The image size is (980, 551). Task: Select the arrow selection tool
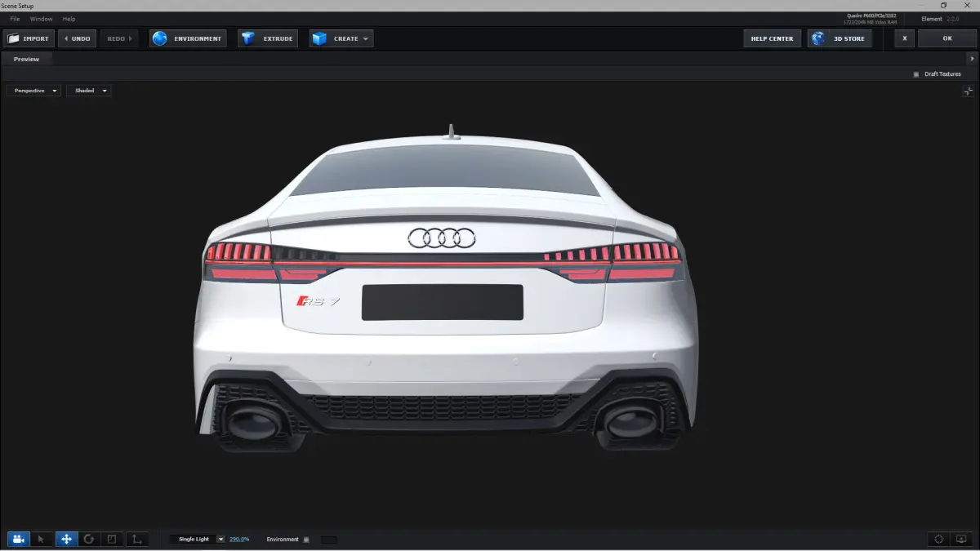tap(42, 539)
